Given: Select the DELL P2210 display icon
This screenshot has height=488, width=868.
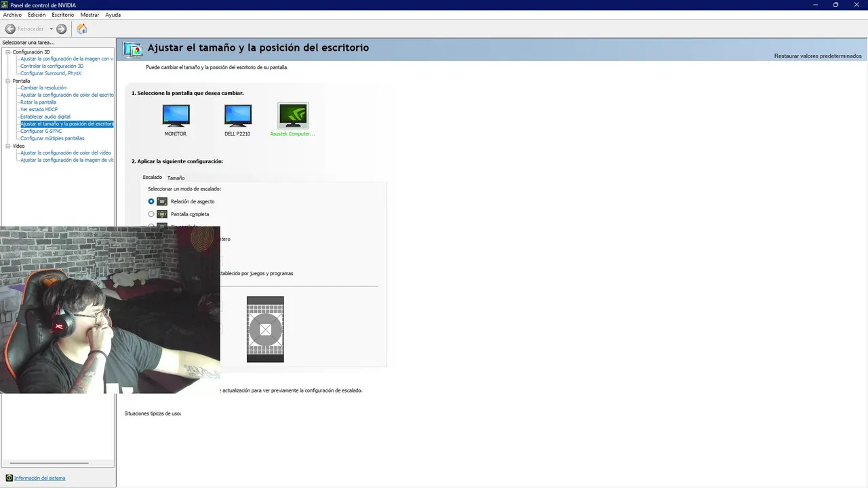Looking at the screenshot, I should point(238,115).
